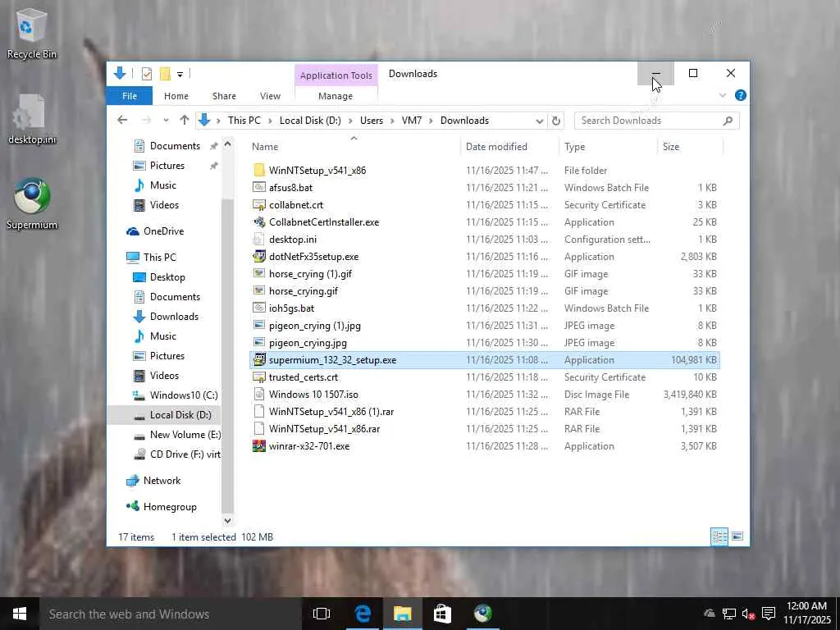Open the File menu tab
This screenshot has width=840, height=630.
point(129,96)
